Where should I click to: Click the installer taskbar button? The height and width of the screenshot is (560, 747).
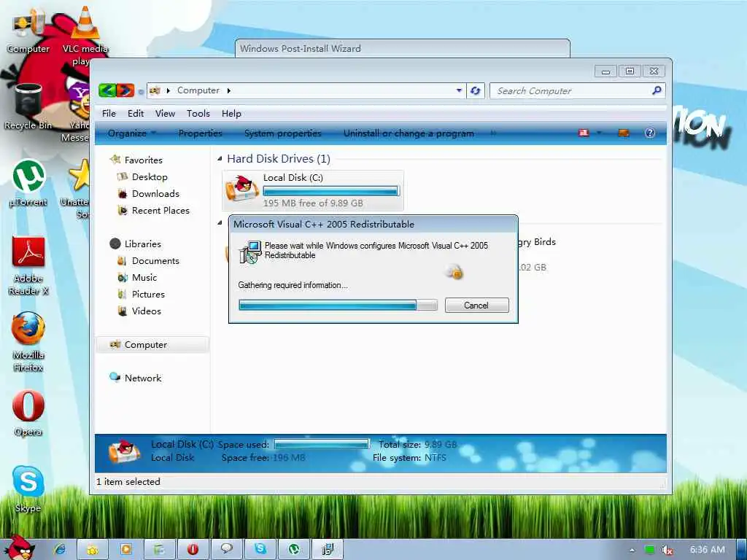click(328, 549)
